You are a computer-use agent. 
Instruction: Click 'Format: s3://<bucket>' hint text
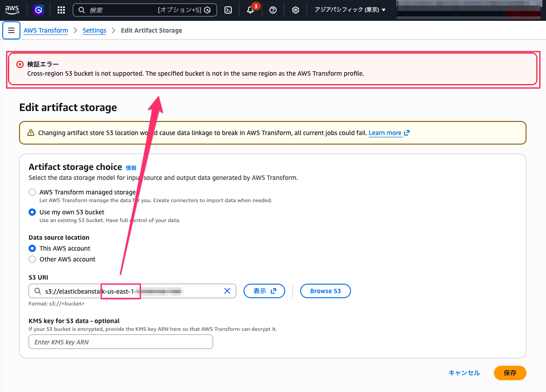click(x=57, y=304)
